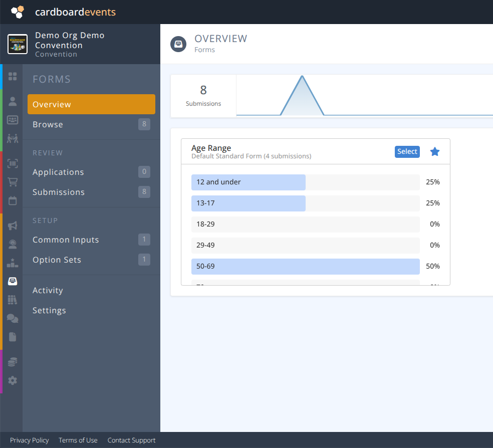493x448 pixels.
Task: Toggle the star on the Age Range card
Action: (x=434, y=151)
